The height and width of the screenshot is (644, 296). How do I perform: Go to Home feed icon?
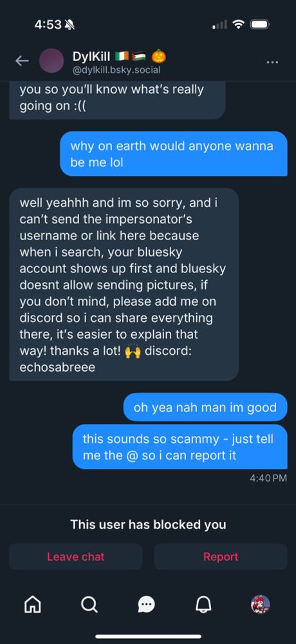[x=33, y=604]
